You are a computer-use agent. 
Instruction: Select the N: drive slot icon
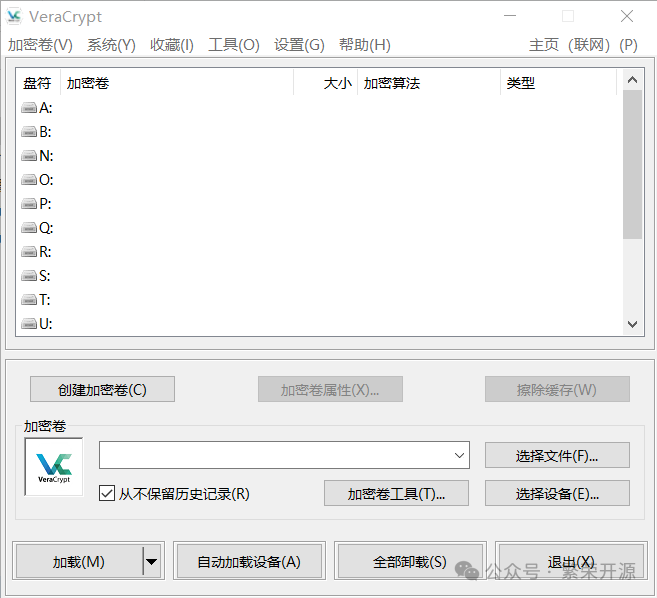[29, 156]
